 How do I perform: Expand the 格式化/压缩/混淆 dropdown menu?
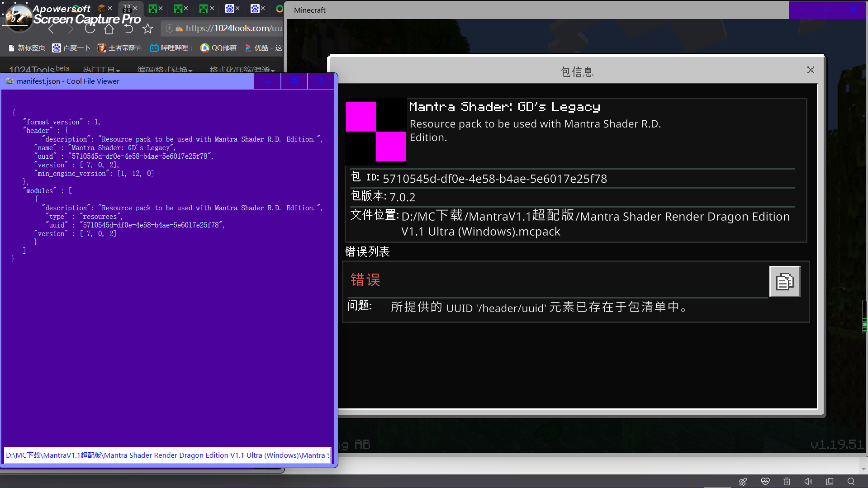pos(242,70)
